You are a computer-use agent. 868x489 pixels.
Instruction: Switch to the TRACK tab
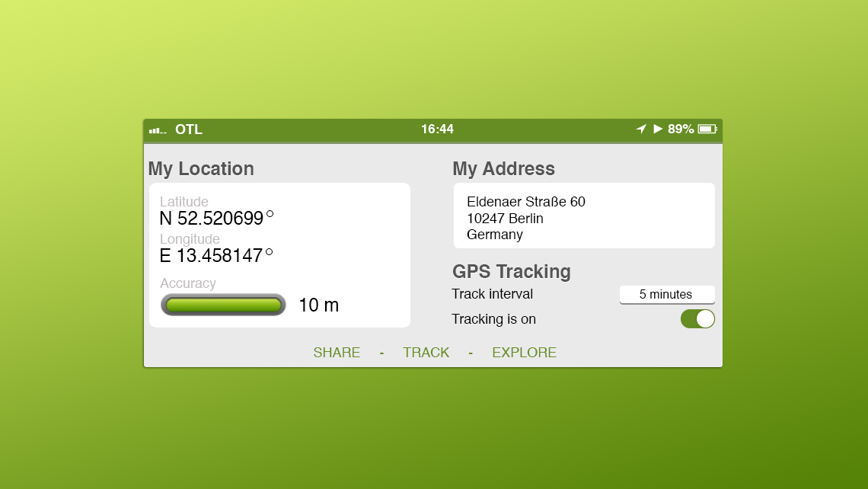[426, 353]
